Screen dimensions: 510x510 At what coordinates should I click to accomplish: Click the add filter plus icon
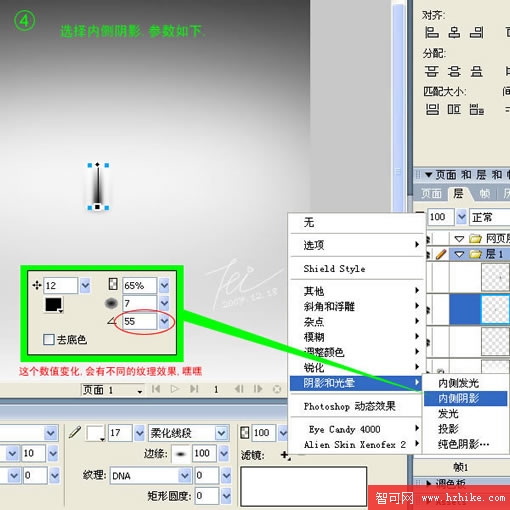[285, 455]
